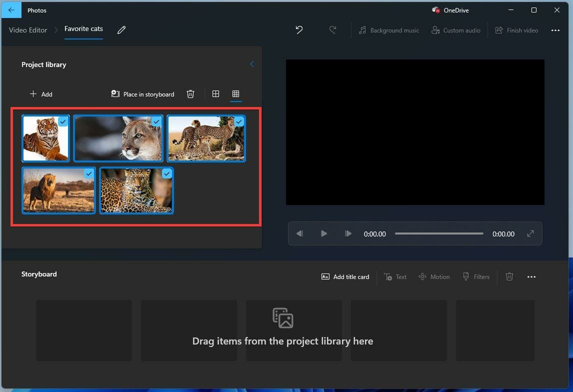Click the video playback seek slider
The image size is (573, 392).
point(439,233)
